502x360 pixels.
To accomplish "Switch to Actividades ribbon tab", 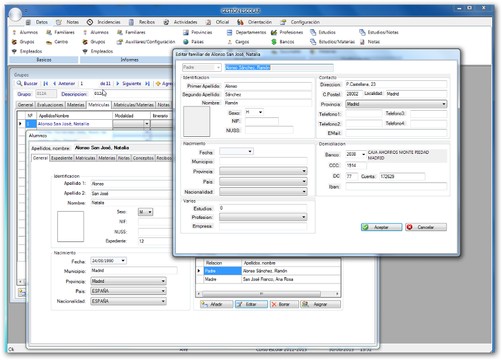I will tap(180, 22).
